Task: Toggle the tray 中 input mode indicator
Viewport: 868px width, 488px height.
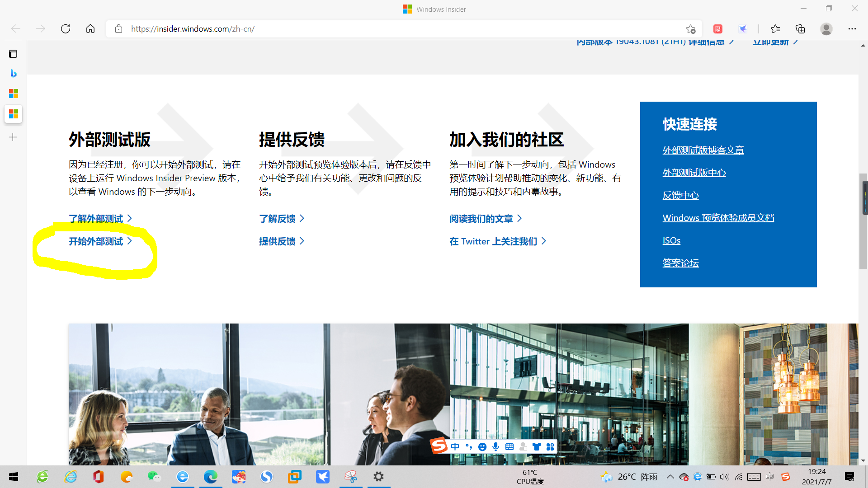Action: click(x=770, y=477)
